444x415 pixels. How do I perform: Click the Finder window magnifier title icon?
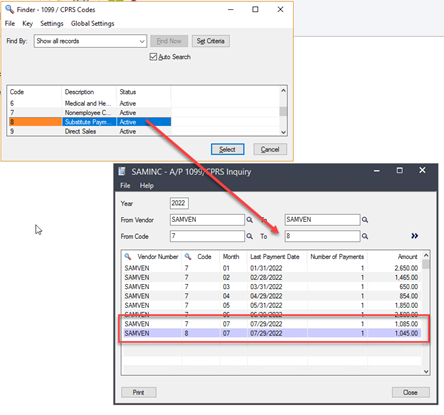coord(9,9)
